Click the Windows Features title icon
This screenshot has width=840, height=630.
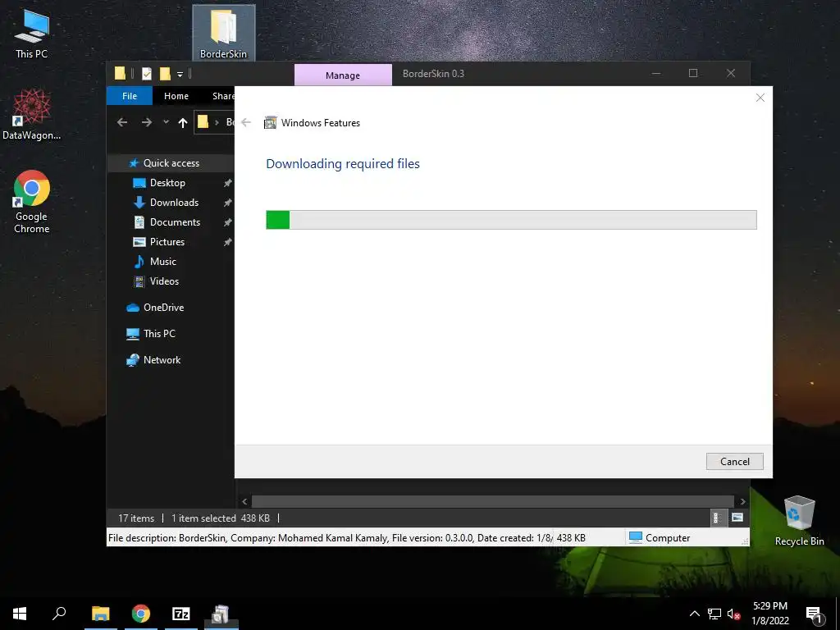pos(271,123)
